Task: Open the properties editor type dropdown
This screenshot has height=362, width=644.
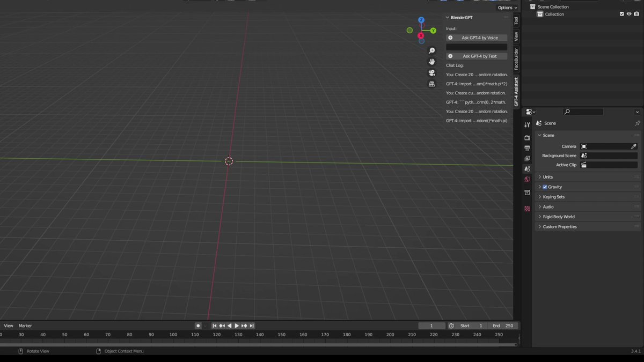Action: point(531,112)
